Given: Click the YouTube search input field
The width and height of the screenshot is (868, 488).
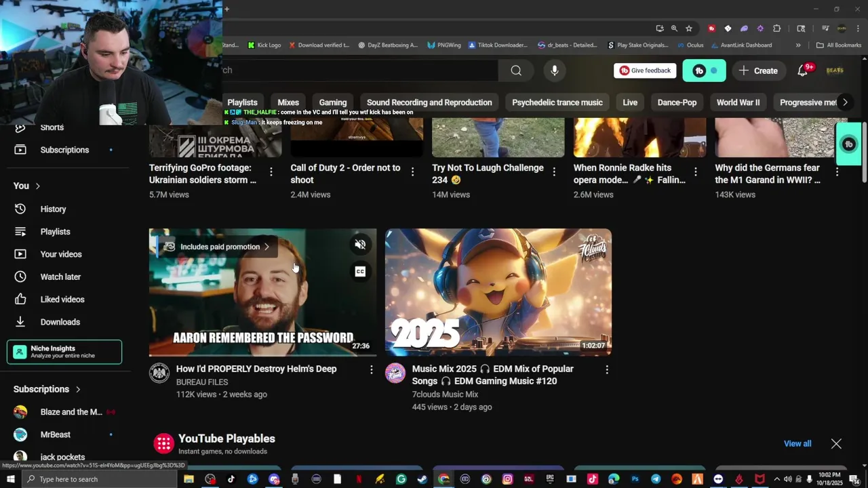Looking at the screenshot, I should (359, 70).
